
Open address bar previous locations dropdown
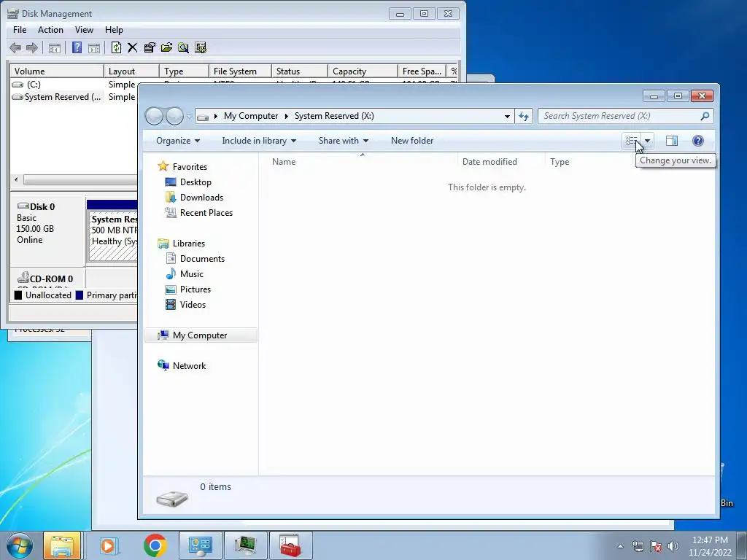click(x=507, y=116)
